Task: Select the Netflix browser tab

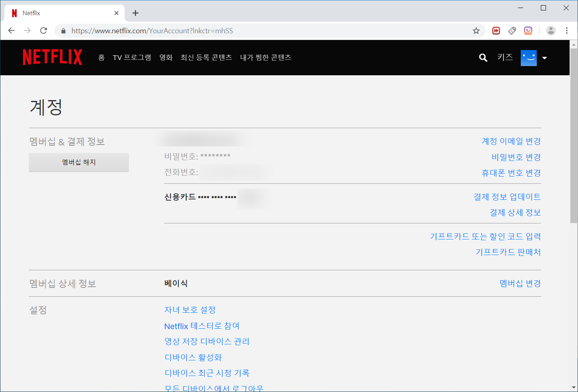Action: (x=64, y=13)
